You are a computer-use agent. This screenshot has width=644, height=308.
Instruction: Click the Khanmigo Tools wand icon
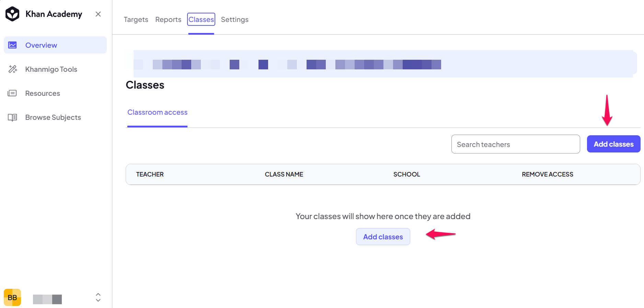click(x=12, y=69)
